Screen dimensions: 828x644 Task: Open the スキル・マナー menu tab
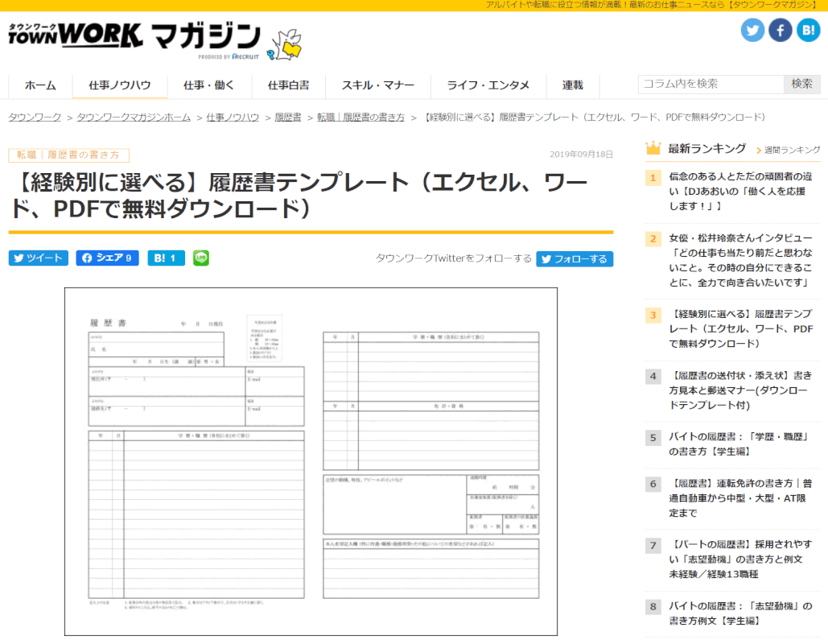click(x=378, y=85)
